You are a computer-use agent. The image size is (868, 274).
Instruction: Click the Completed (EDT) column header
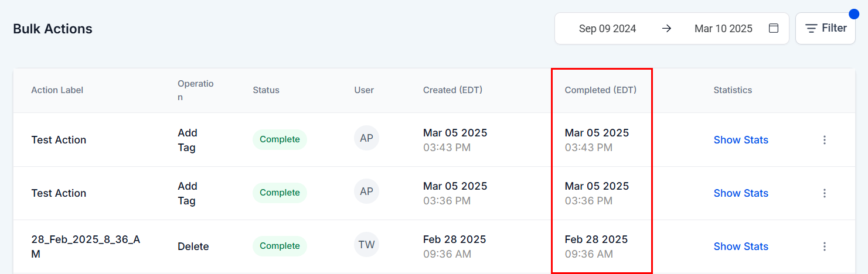point(600,90)
